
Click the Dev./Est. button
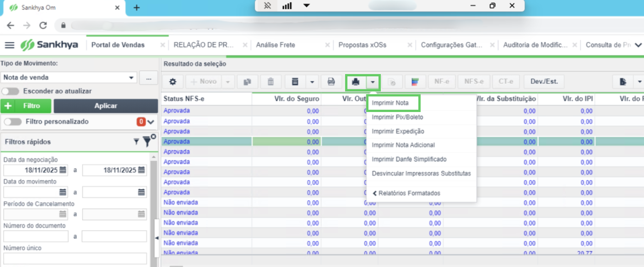[x=544, y=82]
